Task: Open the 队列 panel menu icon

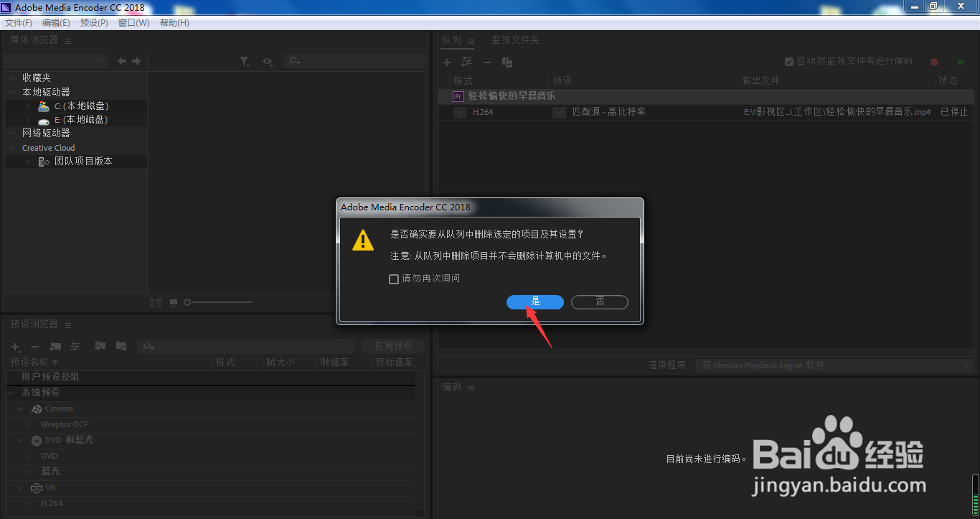Action: tap(471, 41)
